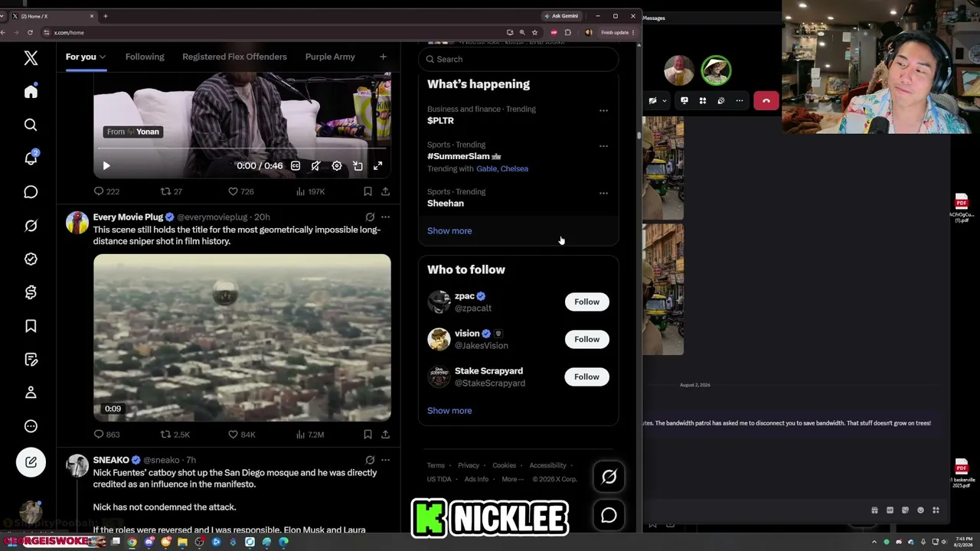Seek on the Yonan video progress bar
The height and width of the screenshot is (551, 980).
[x=242, y=148]
